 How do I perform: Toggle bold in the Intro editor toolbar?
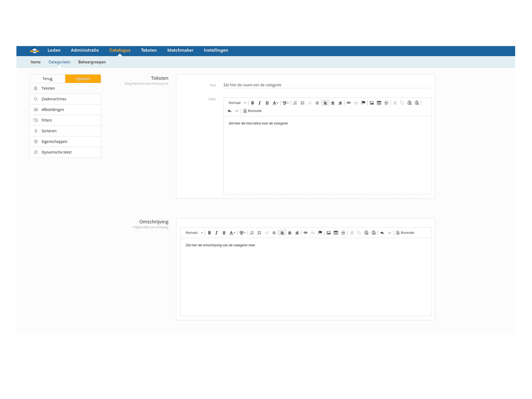[253, 103]
